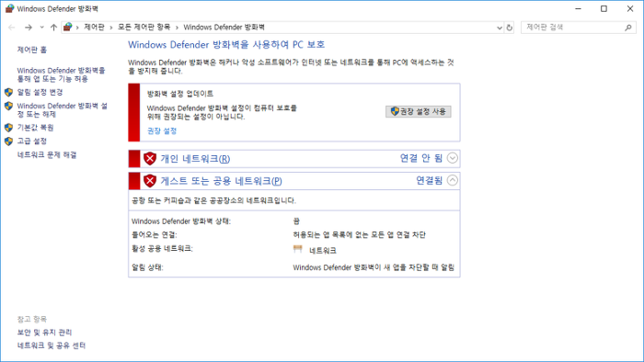
Task: Open 기본값 복원 link
Action: pyautogui.click(x=35, y=128)
